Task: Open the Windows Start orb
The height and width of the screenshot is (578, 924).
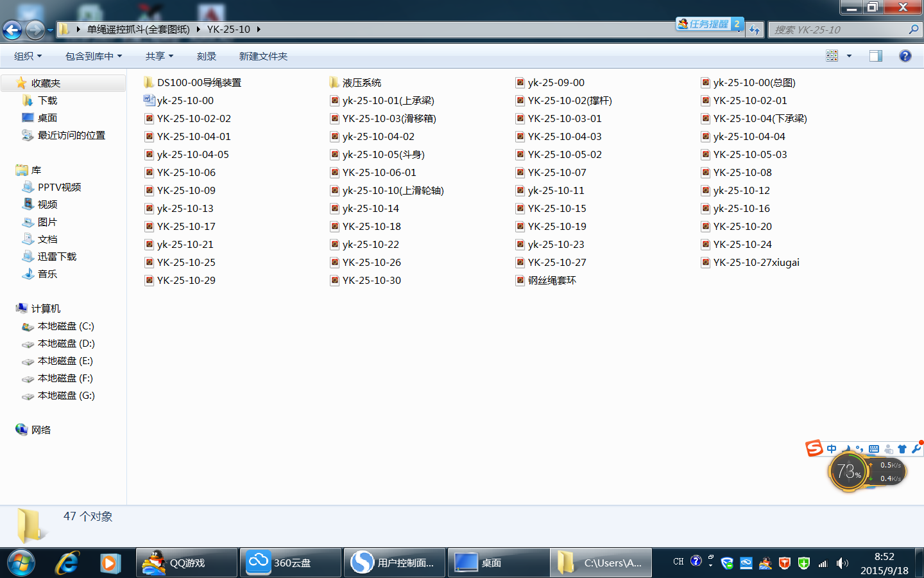Action: (21, 563)
